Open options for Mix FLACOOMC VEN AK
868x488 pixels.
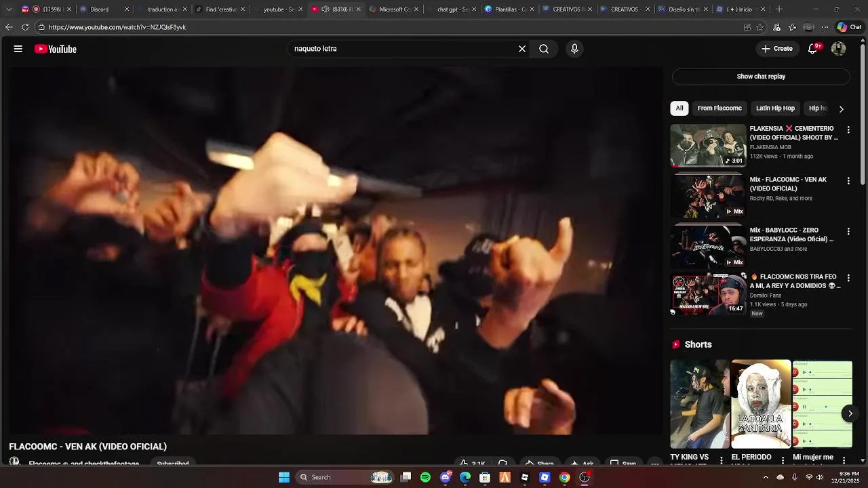pyautogui.click(x=848, y=181)
